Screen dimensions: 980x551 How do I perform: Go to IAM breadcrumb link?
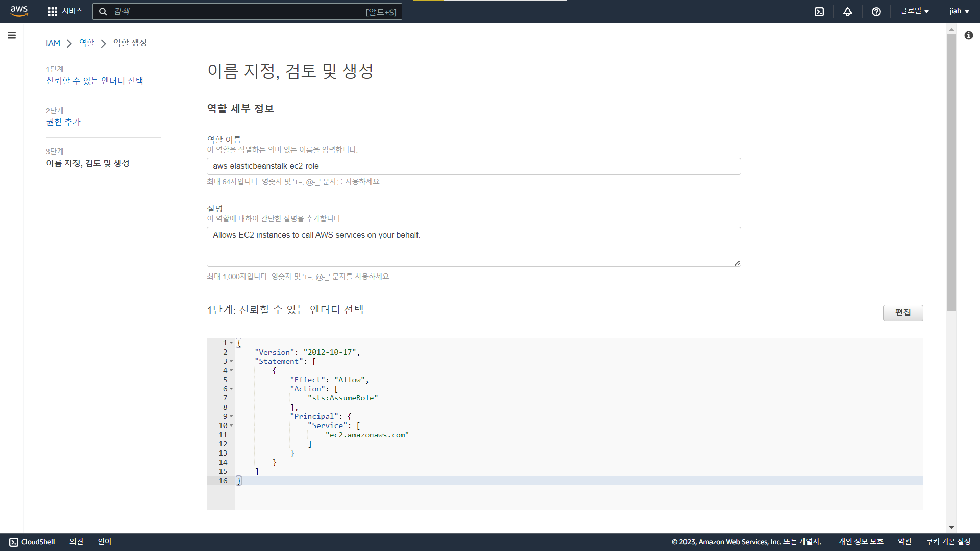pos(53,43)
